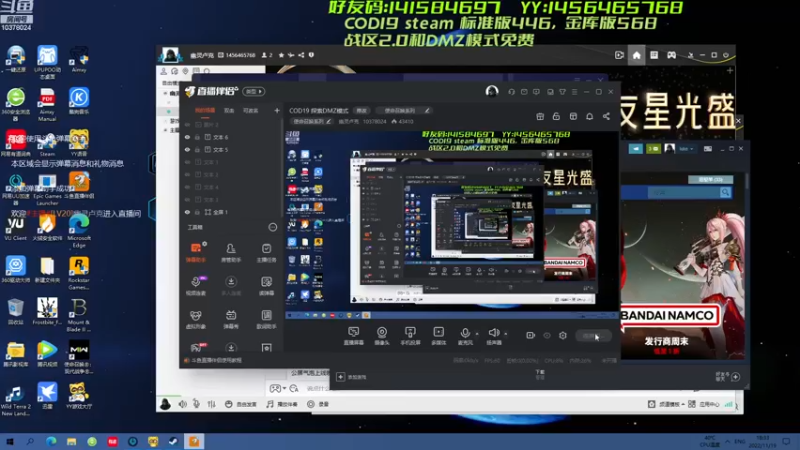
Task: Select the second scene tab
Action: pos(229,110)
